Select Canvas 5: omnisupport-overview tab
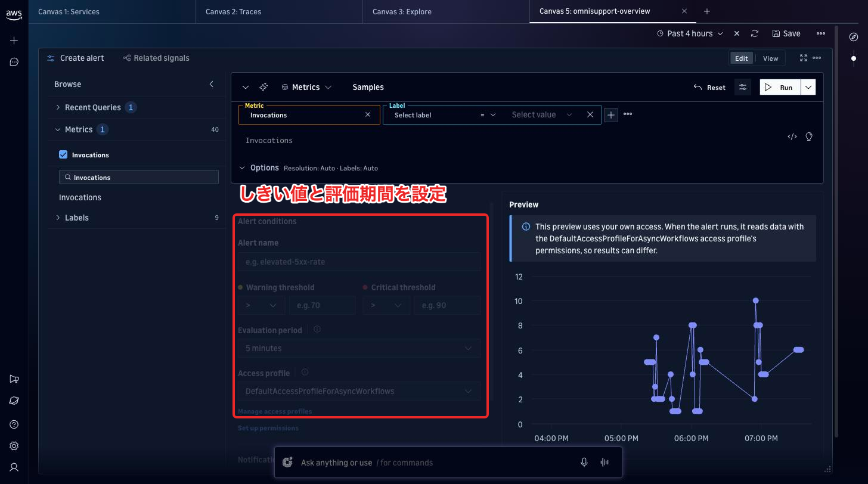Image resolution: width=868 pixels, height=484 pixels. pos(594,11)
